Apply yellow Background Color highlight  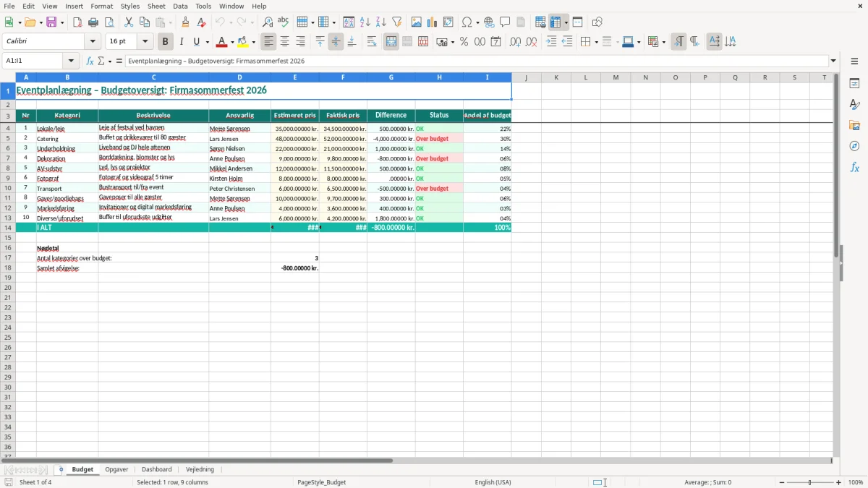[x=243, y=42]
